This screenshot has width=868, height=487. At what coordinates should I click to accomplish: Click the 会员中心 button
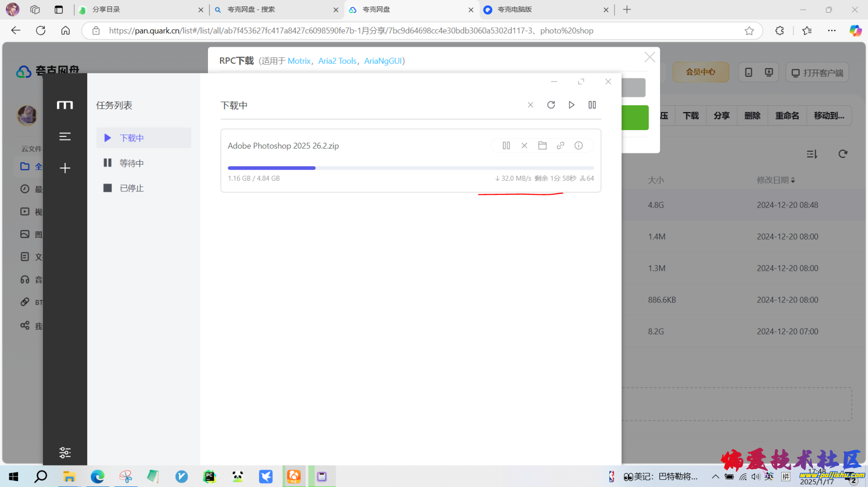pos(700,72)
